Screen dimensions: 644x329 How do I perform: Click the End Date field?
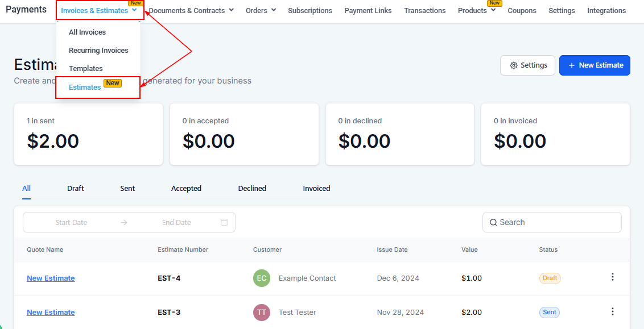pos(176,222)
